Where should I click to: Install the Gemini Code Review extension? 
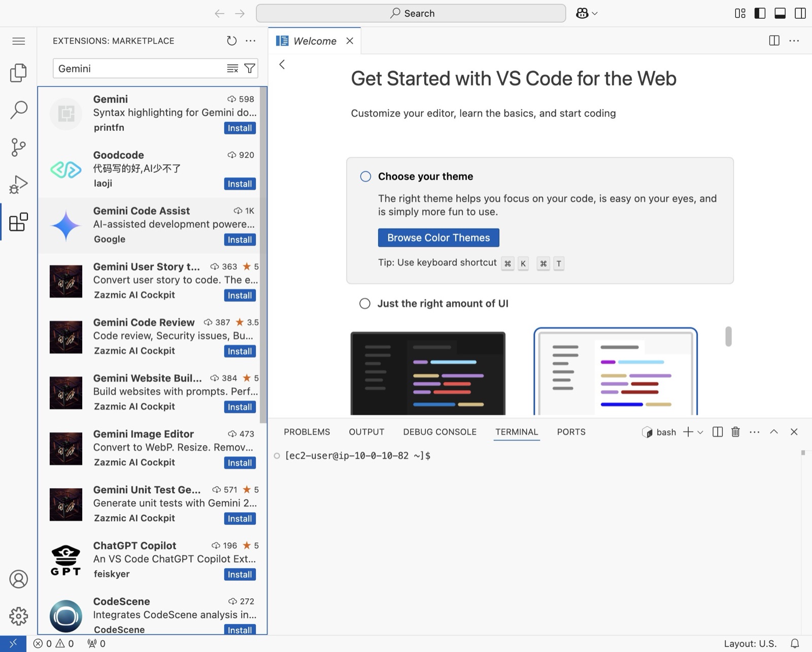tap(240, 352)
